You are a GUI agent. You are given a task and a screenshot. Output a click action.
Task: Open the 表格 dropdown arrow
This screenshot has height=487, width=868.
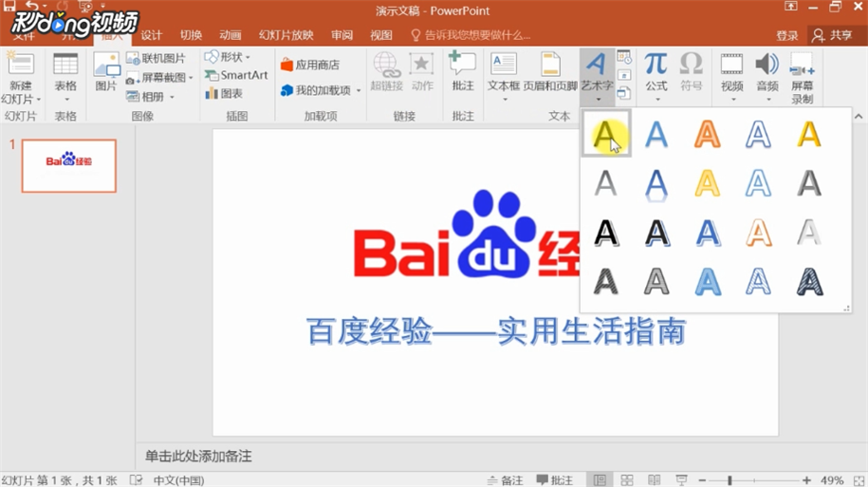(66, 100)
